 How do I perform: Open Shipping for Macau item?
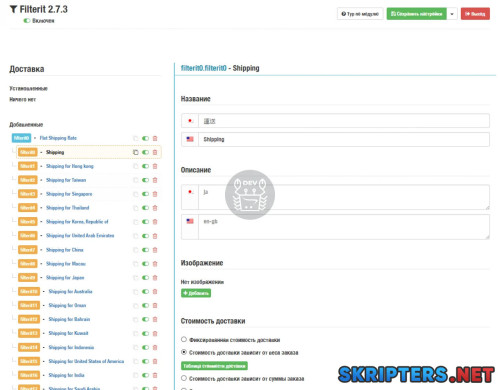66,264
